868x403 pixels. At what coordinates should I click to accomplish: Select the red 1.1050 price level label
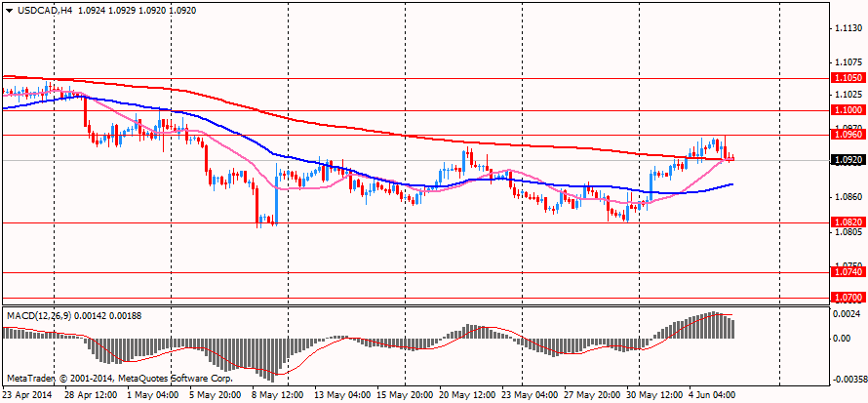click(x=848, y=79)
